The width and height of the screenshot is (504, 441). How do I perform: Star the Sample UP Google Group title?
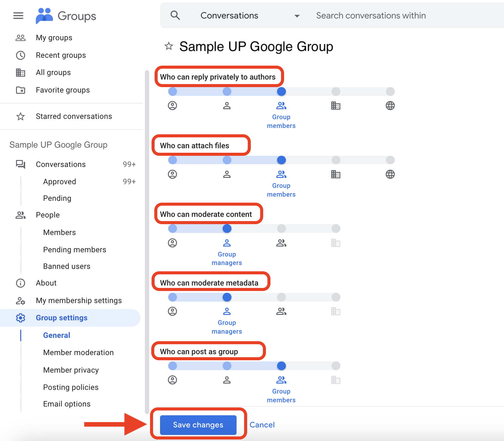[169, 46]
